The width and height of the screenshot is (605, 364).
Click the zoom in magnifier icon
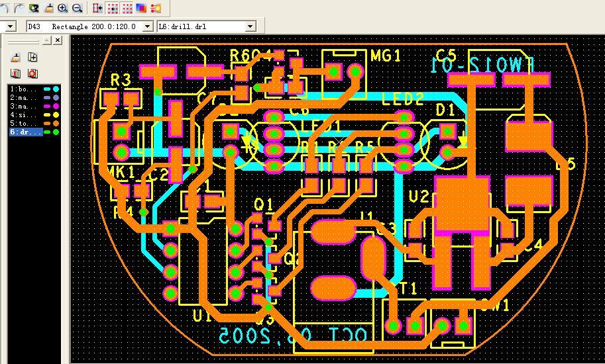(62, 8)
